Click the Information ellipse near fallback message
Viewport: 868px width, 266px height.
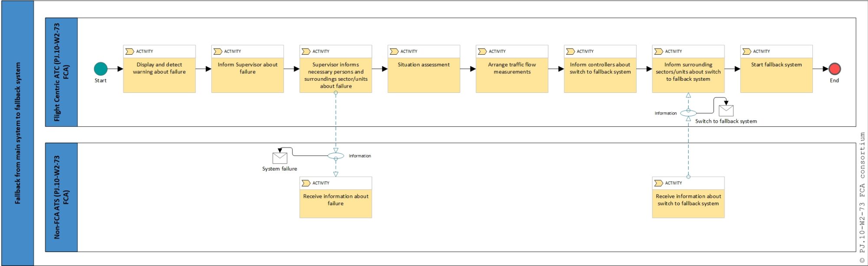tap(688, 113)
